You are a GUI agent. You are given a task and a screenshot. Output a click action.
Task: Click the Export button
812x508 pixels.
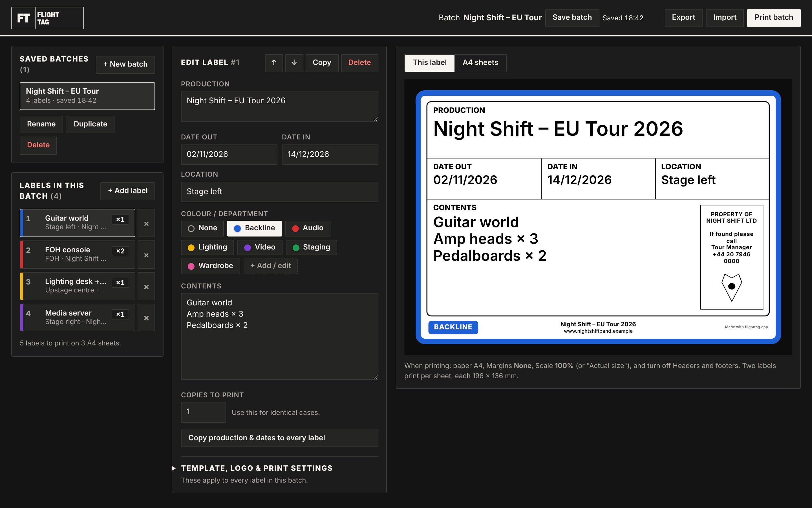683,18
